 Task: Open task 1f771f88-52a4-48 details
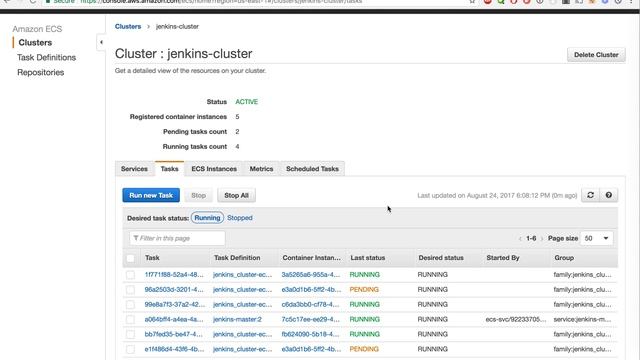174,275
